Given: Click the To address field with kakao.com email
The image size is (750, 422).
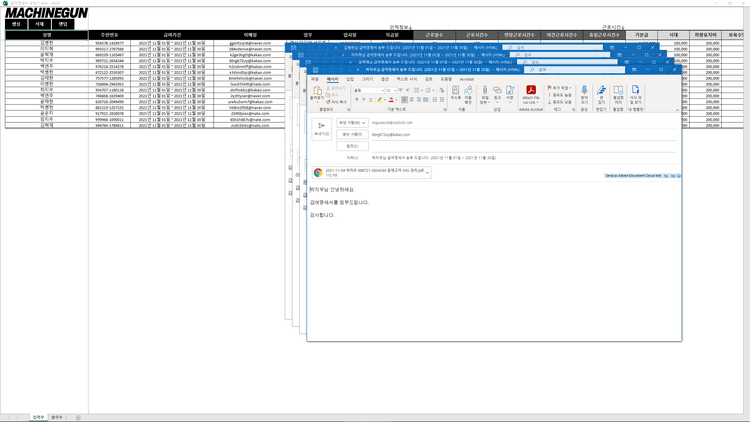Looking at the screenshot, I should pos(524,135).
